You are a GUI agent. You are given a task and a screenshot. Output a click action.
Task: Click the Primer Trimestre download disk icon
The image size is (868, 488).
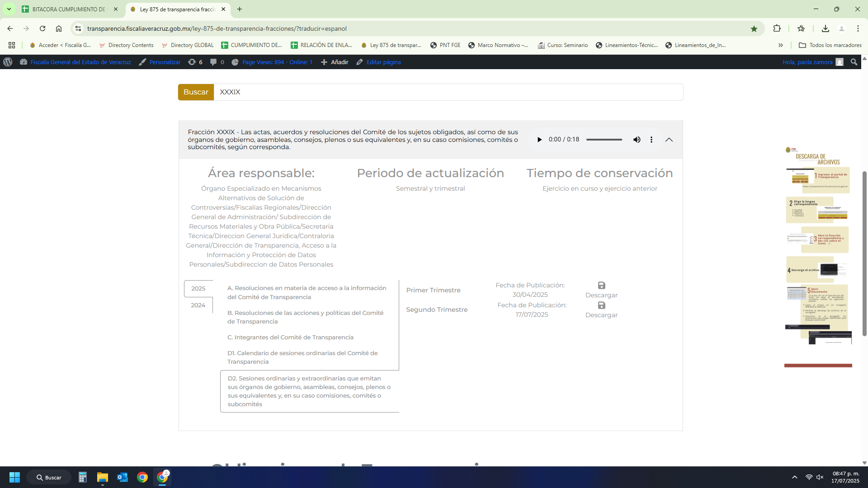[x=601, y=286]
